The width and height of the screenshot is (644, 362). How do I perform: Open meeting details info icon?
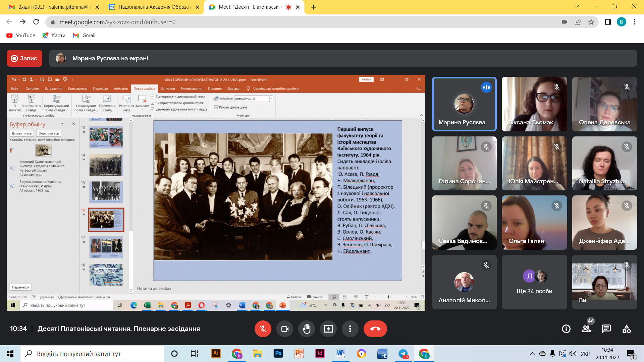pos(566,329)
